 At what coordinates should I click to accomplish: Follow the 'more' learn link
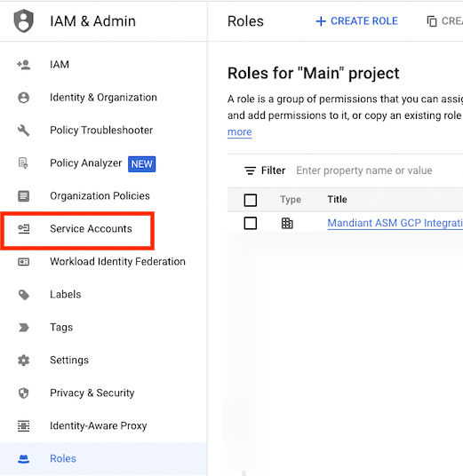239,132
